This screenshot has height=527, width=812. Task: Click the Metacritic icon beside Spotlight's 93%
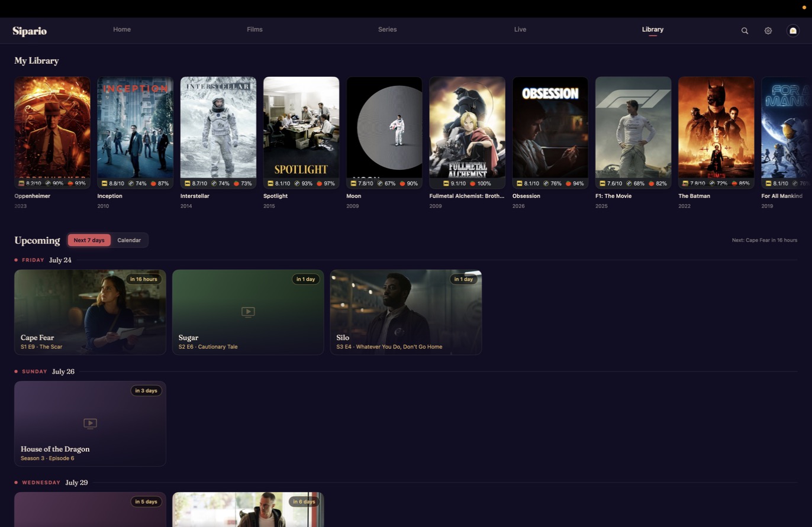coord(297,183)
